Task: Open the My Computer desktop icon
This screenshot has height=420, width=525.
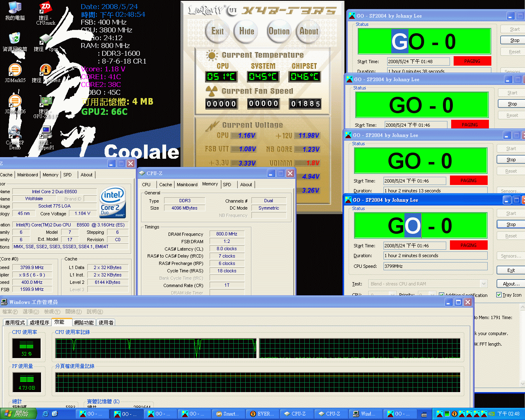Action: click(x=15, y=9)
